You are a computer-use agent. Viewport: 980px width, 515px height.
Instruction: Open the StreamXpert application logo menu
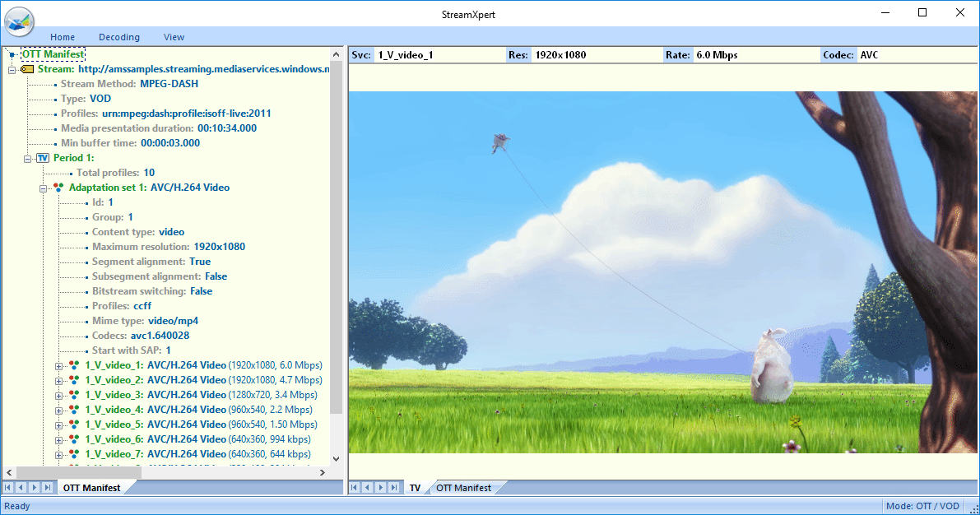pyautogui.click(x=19, y=21)
